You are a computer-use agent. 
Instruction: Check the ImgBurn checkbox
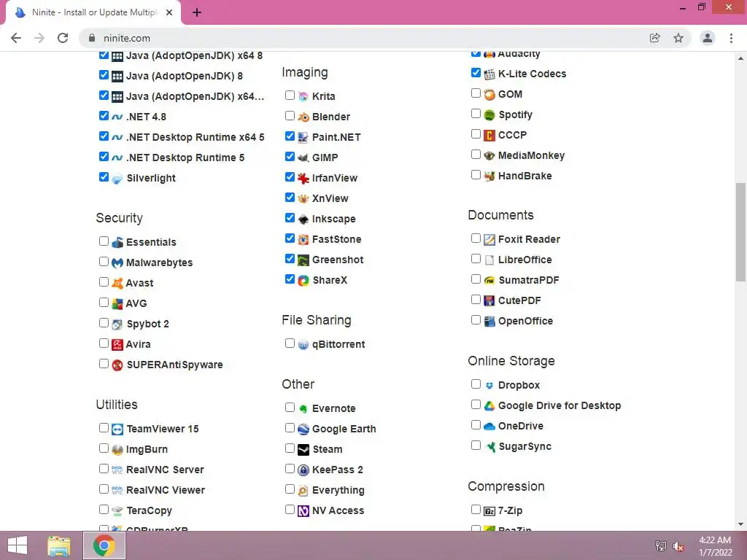[104, 448]
